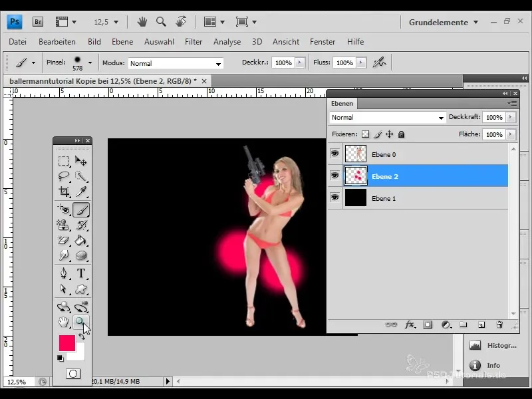Select the History Brush tool
Screen dimensions: 532x399
point(80,225)
